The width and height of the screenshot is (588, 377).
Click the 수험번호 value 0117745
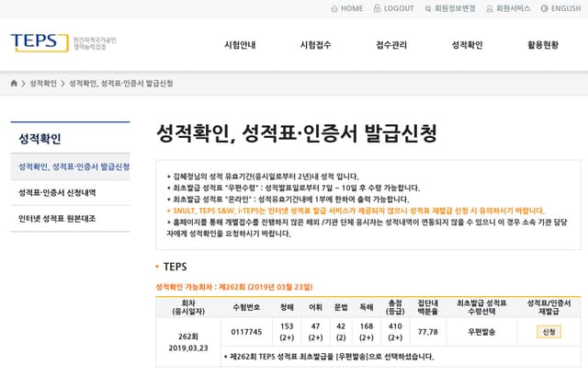[246, 332]
